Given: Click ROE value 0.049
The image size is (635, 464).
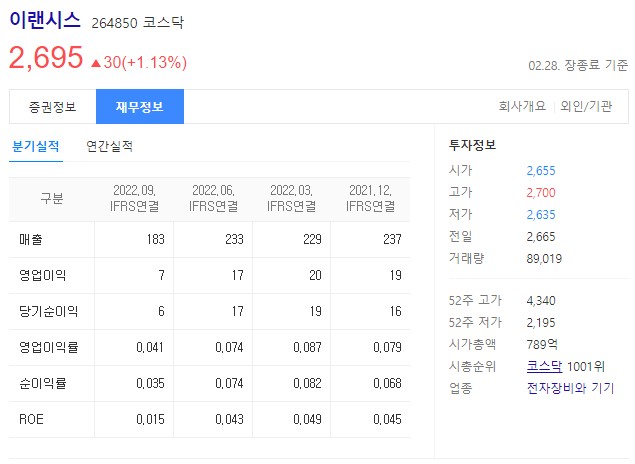Looking at the screenshot, I should point(307,419).
